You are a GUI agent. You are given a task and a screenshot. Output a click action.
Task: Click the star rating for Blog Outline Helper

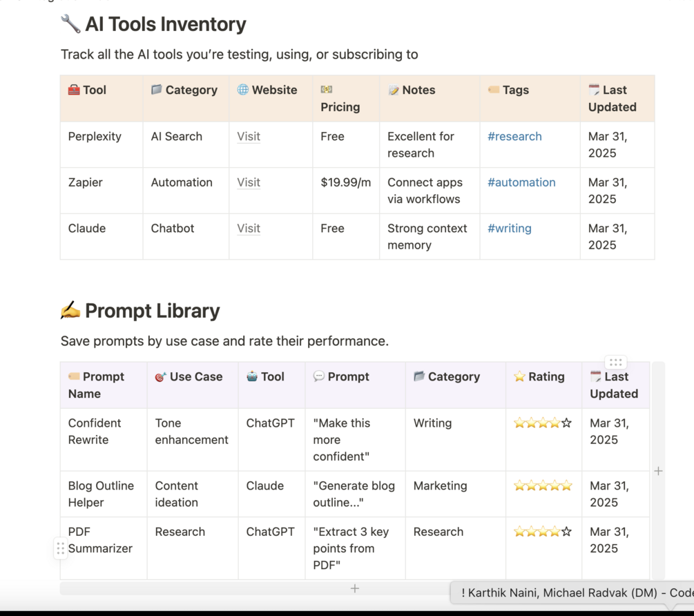(x=543, y=485)
